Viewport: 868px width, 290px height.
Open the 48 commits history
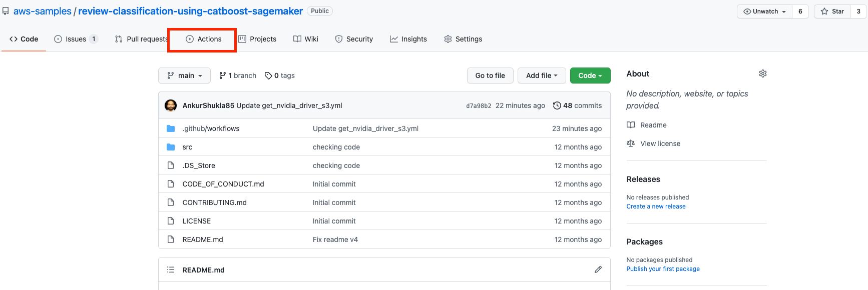[x=577, y=105]
